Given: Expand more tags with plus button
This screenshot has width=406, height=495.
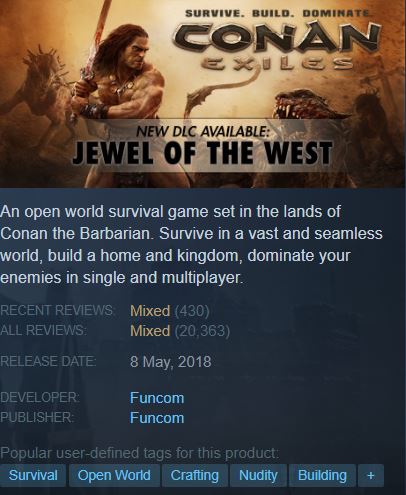Looking at the screenshot, I should click(371, 475).
